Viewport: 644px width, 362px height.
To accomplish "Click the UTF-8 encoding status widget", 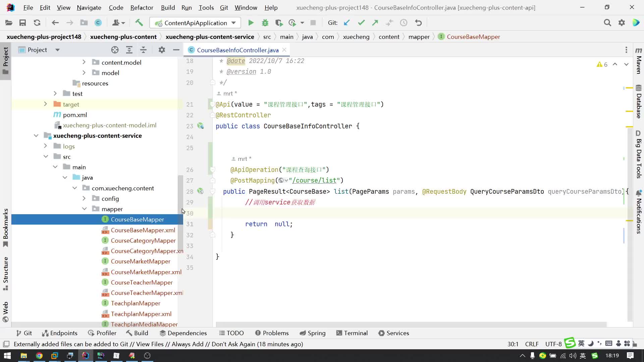I will pos(553,344).
